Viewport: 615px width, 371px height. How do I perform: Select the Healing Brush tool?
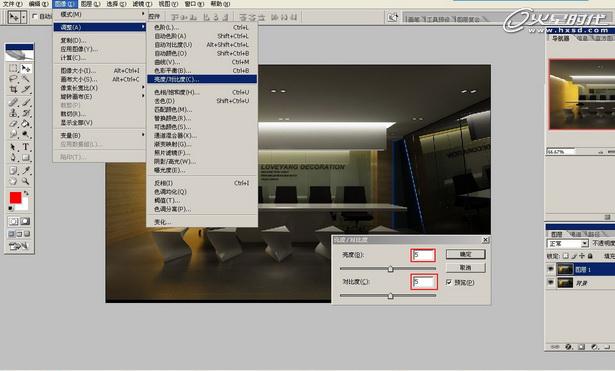coord(13,102)
